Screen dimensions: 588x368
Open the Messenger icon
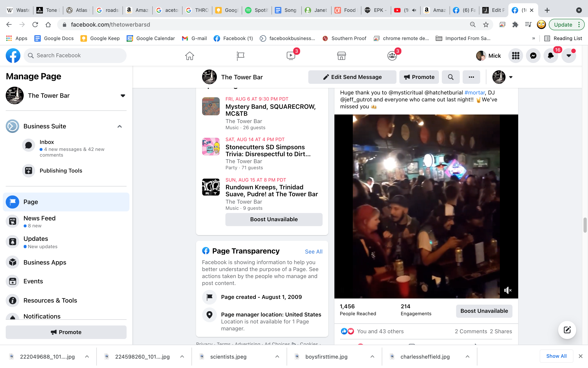[x=533, y=56]
